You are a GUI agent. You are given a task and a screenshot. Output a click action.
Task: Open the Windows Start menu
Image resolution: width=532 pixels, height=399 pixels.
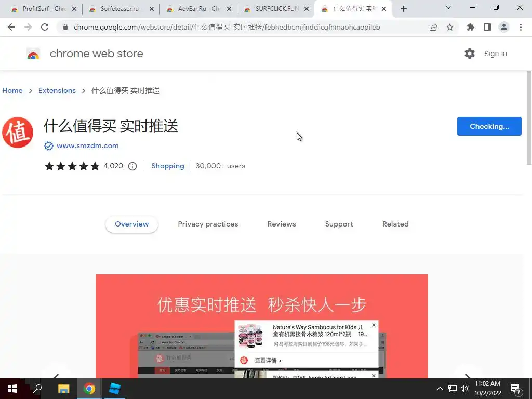click(x=12, y=389)
